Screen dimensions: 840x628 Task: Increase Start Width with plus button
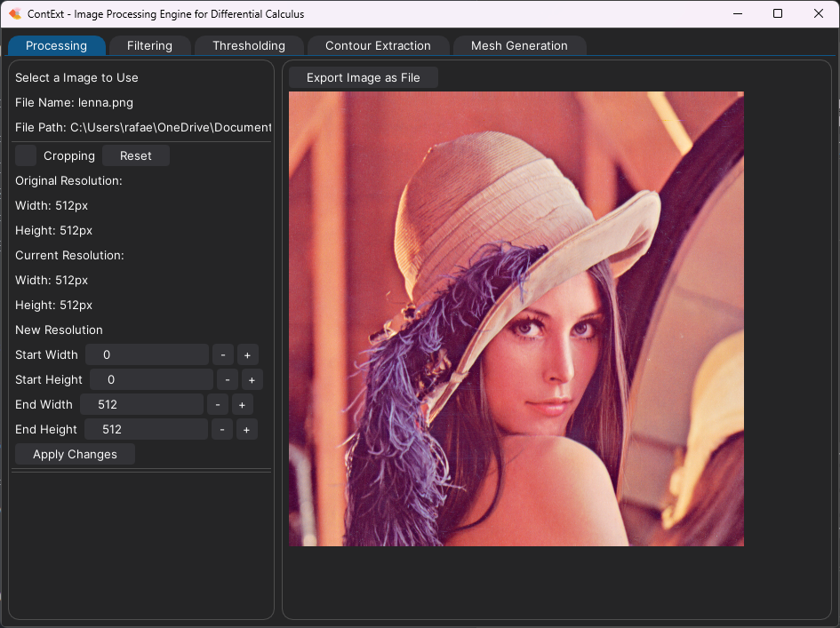(x=247, y=355)
